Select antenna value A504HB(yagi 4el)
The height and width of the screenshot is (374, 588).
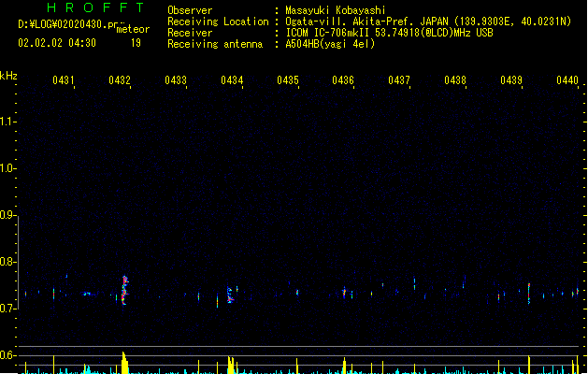click(330, 44)
